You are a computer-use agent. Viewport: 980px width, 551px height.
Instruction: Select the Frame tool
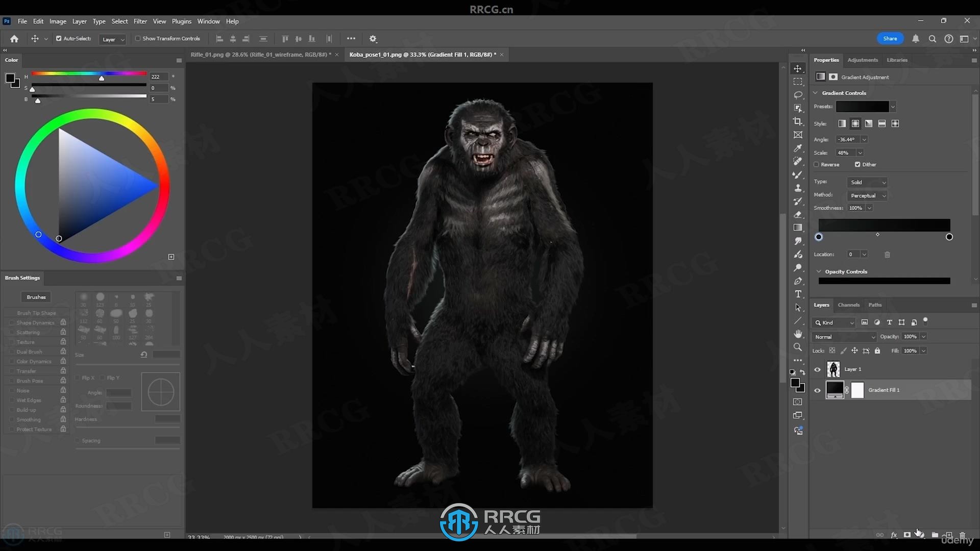798,135
